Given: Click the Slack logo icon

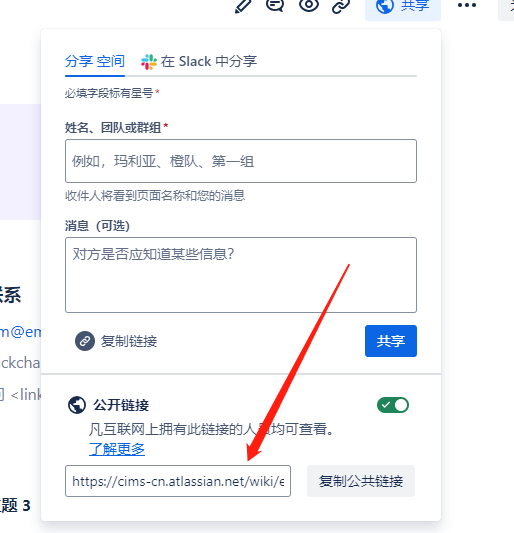Looking at the screenshot, I should tap(149, 62).
